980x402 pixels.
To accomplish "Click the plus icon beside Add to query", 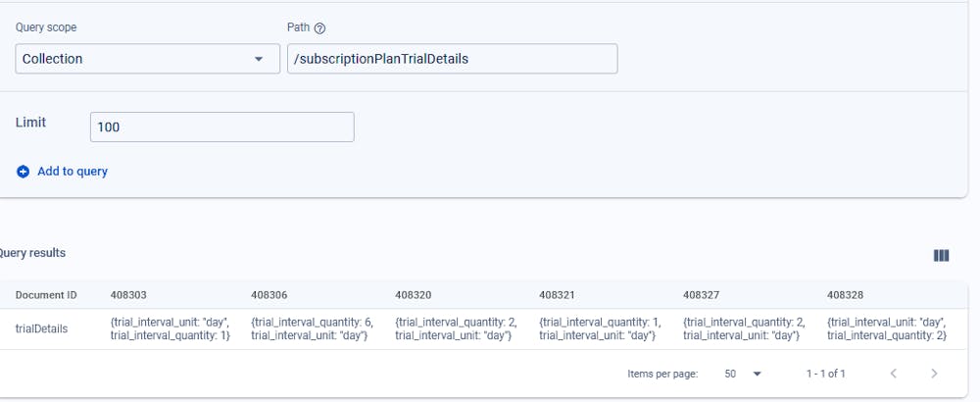I will coord(24,172).
